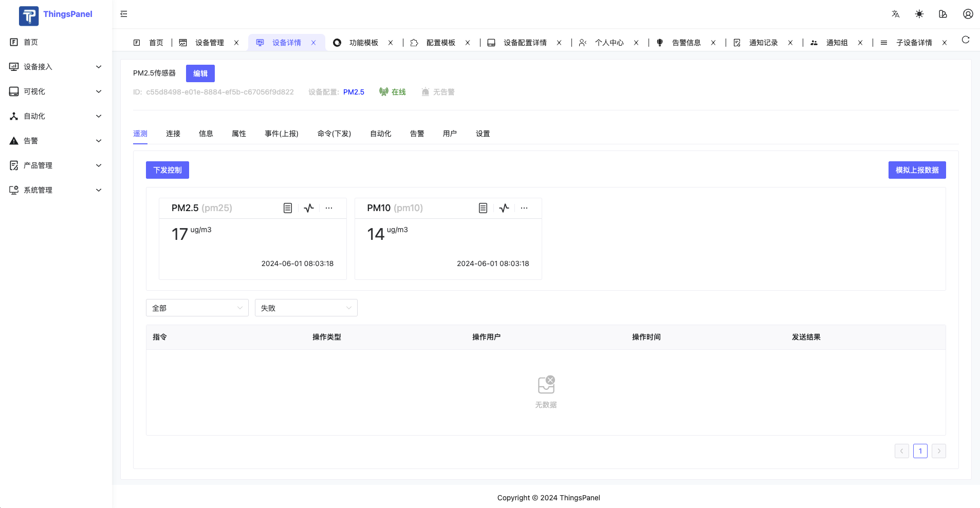The height and width of the screenshot is (508, 980).
Task: Go to previous page arrow
Action: (902, 451)
